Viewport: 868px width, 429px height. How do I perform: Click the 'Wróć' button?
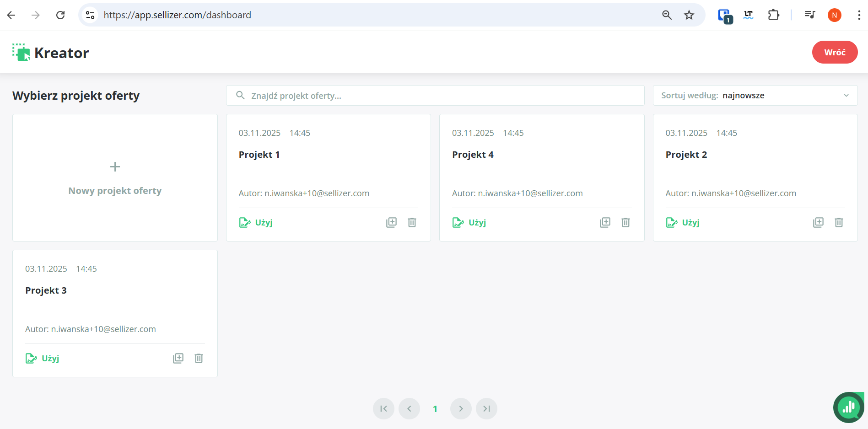[x=835, y=52]
